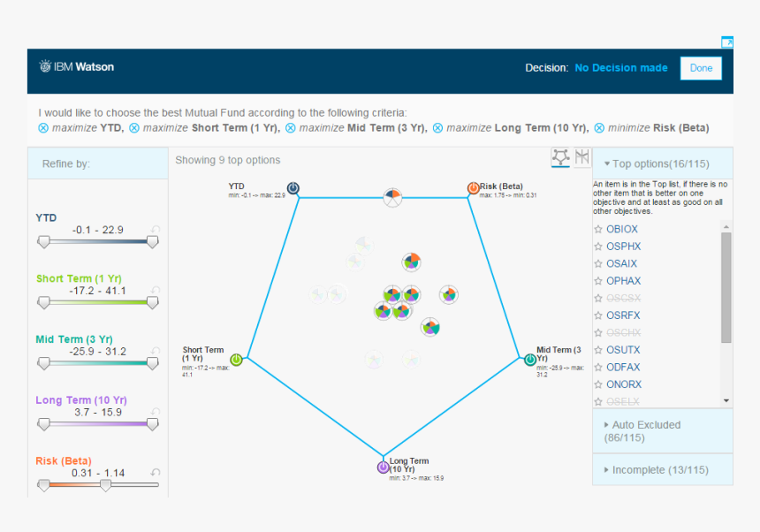Click the YTD slider maximum handle
760x532 pixels.
pyautogui.click(x=152, y=242)
